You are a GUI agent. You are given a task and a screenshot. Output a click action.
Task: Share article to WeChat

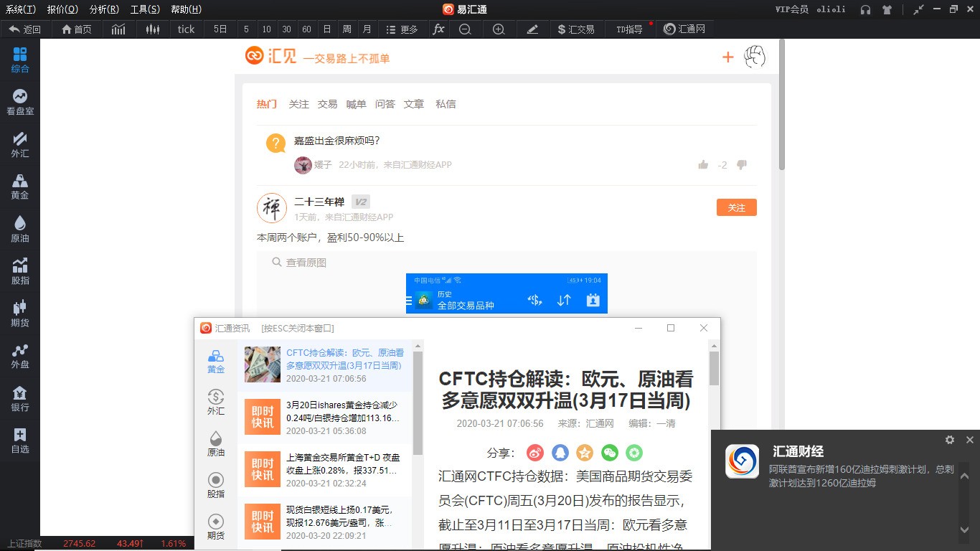click(609, 453)
